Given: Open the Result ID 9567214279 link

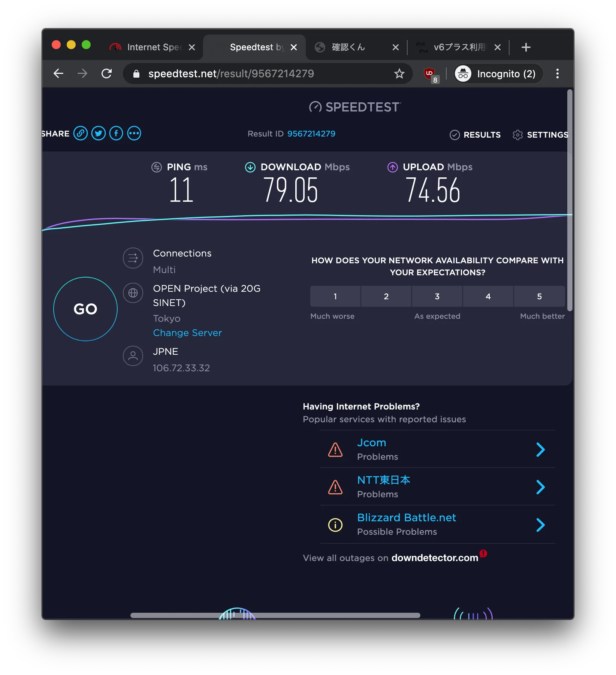Looking at the screenshot, I should (x=311, y=134).
